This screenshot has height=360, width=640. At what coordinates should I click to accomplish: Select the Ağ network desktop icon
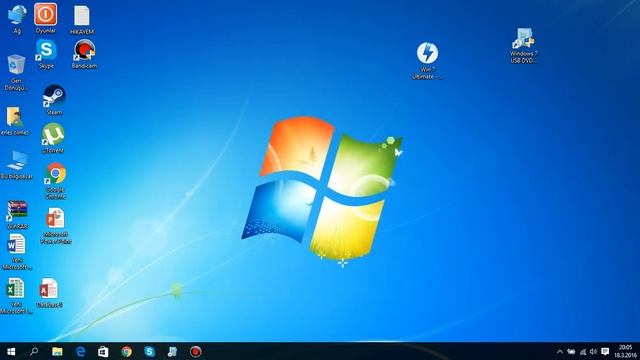click(17, 19)
